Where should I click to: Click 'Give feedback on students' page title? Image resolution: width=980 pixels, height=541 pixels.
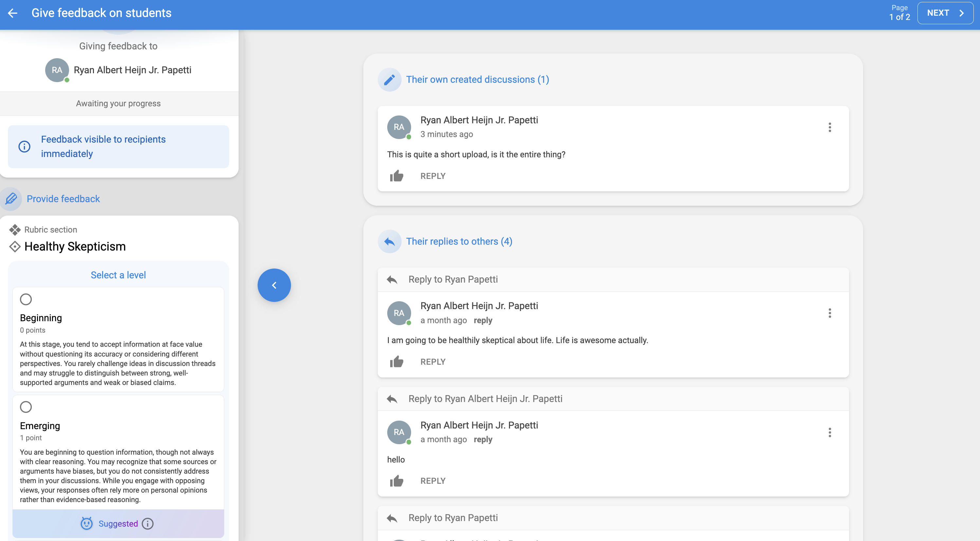pos(101,13)
